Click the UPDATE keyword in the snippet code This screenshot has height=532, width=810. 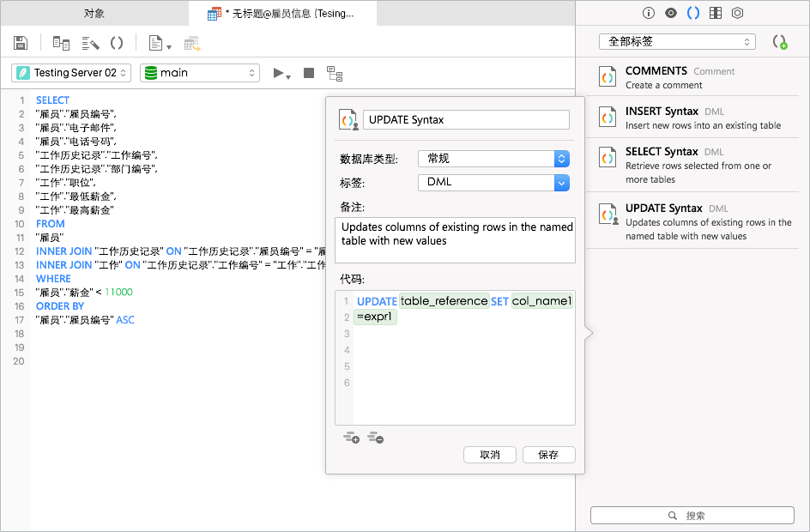377,302
